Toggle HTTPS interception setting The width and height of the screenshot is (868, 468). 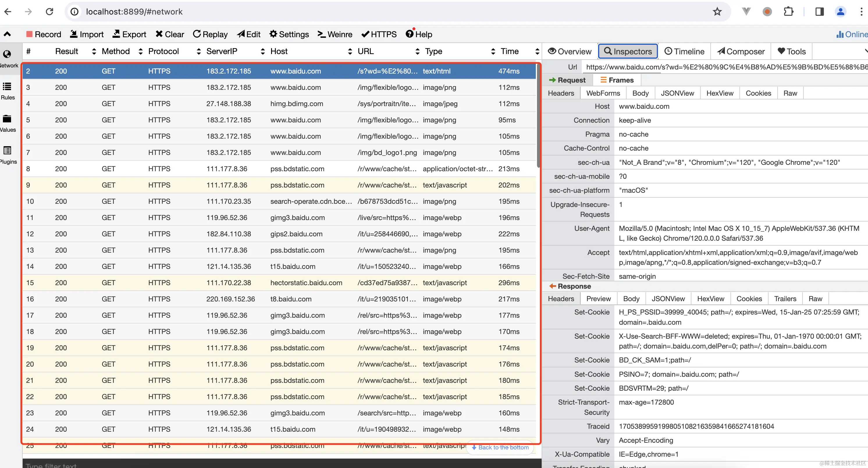click(379, 34)
